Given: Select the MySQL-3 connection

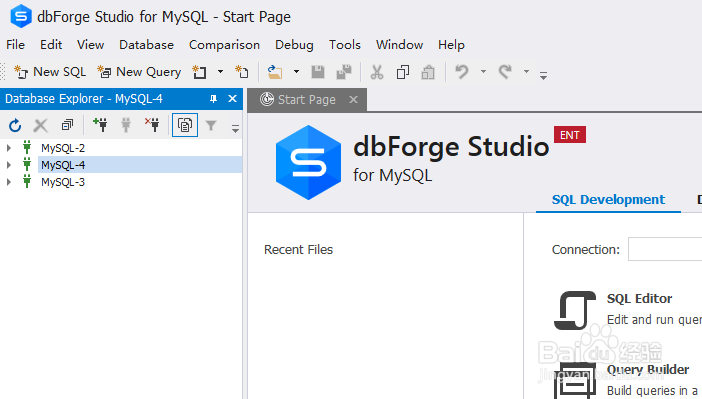Looking at the screenshot, I should coord(63,182).
